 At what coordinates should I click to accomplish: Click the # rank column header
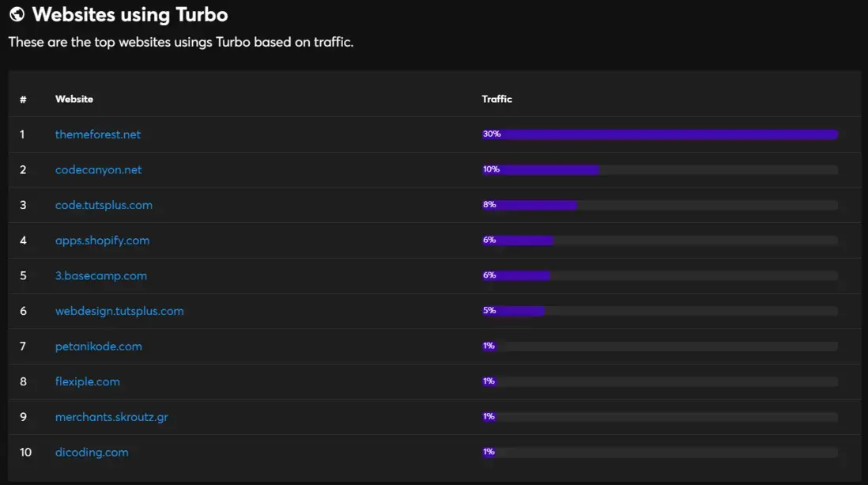click(23, 100)
